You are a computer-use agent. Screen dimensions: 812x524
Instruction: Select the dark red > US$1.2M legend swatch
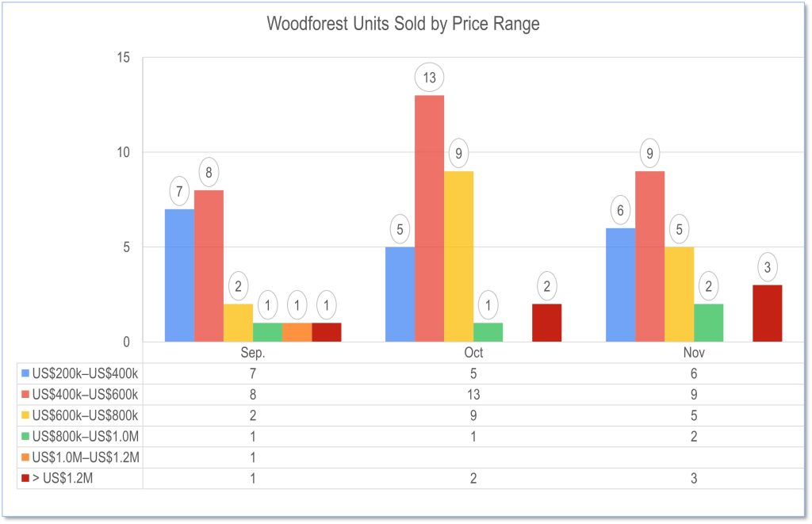click(25, 478)
